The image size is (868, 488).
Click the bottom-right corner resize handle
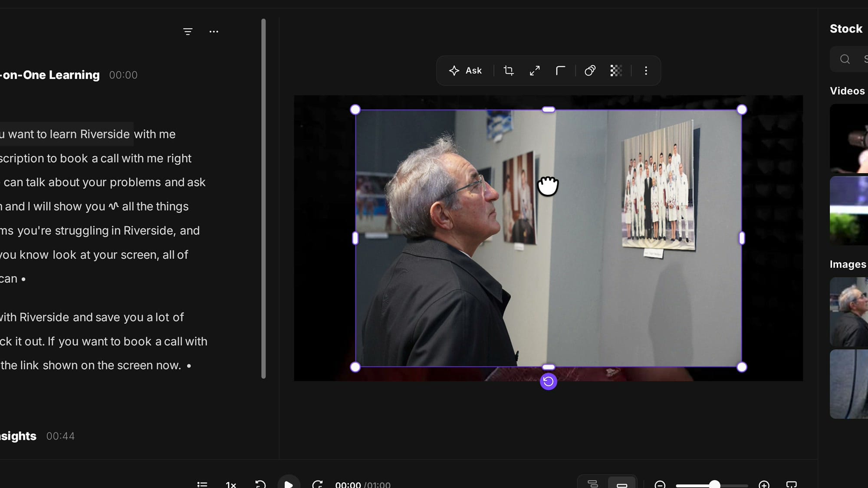coord(742,367)
